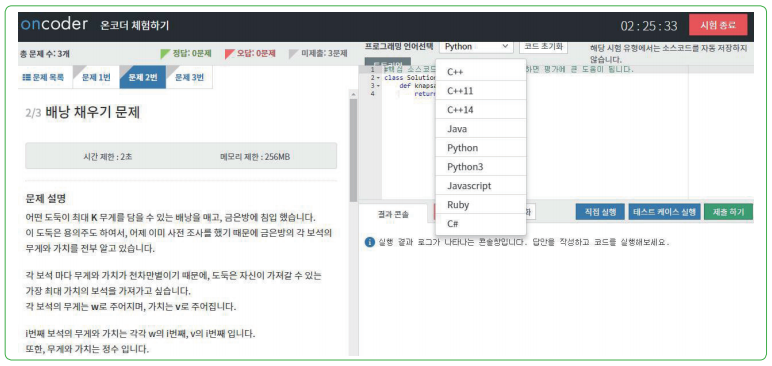This screenshot has height=366, width=772.
Task: Pick Python in the language list
Action: click(481, 148)
